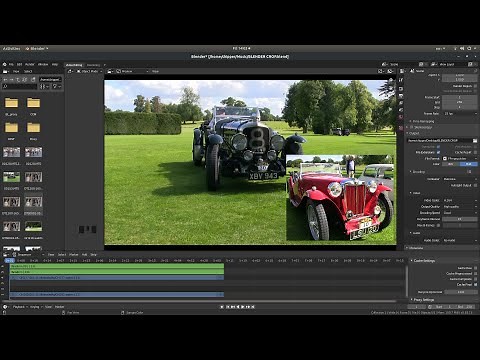Go back in file browser history
Image resolution: width=480 pixels, height=360 pixels.
(6, 80)
